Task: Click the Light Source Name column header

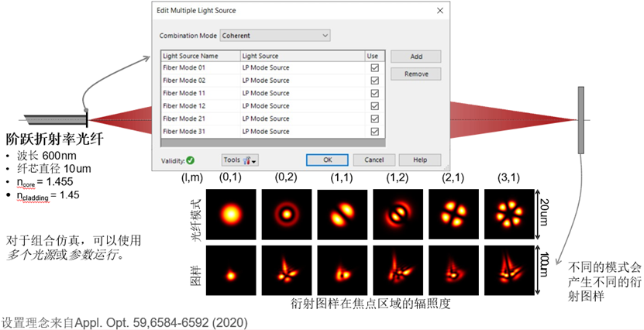Action: tap(201, 56)
